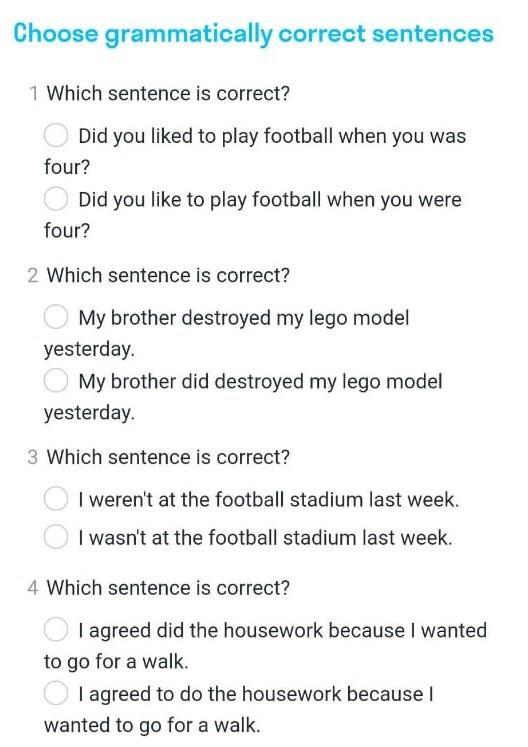This screenshot has width=528, height=747.
Task: Click text 'wanted to go for a walk.'
Action: (x=152, y=726)
